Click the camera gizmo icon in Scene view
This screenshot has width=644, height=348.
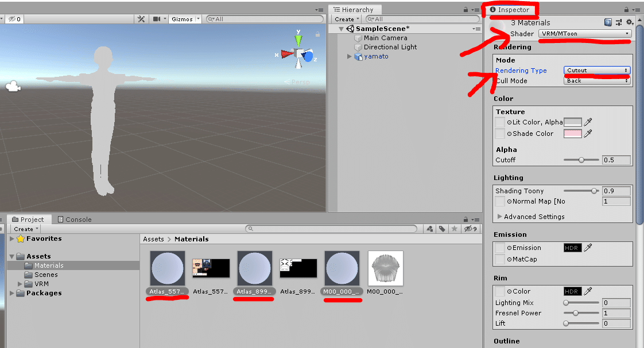tap(13, 87)
